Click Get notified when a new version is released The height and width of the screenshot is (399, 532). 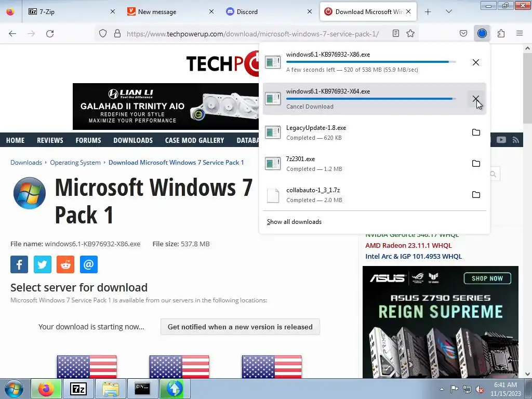(240, 327)
